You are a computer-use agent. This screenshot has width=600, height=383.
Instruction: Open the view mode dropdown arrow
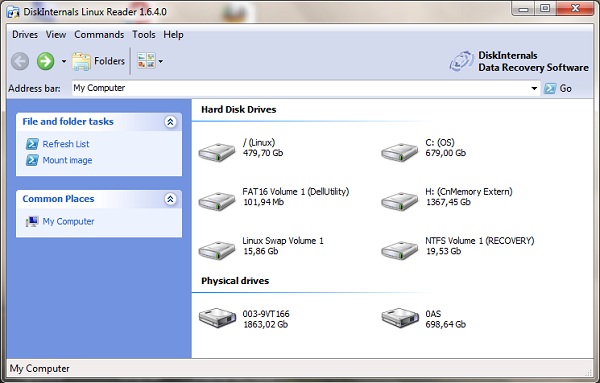161,61
